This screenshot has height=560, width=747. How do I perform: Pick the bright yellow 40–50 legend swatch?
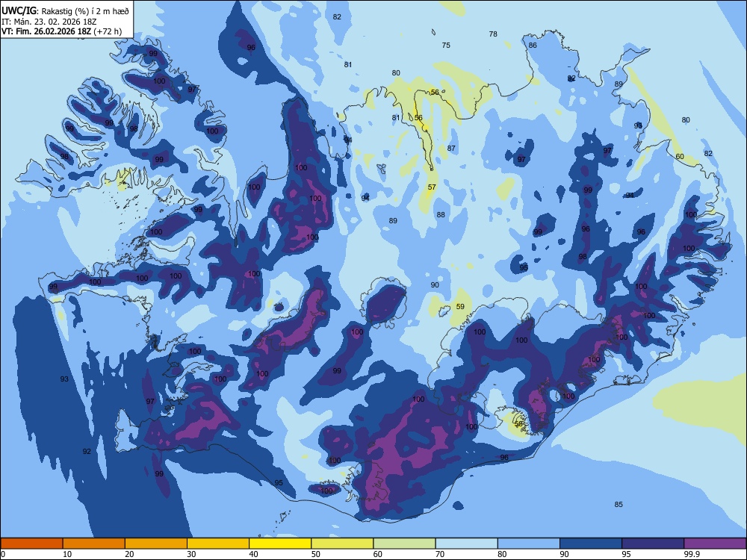coord(280,544)
